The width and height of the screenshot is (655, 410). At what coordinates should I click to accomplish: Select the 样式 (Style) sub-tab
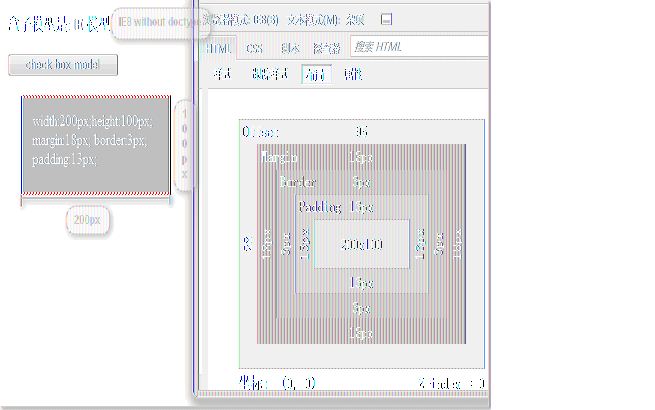point(222,74)
